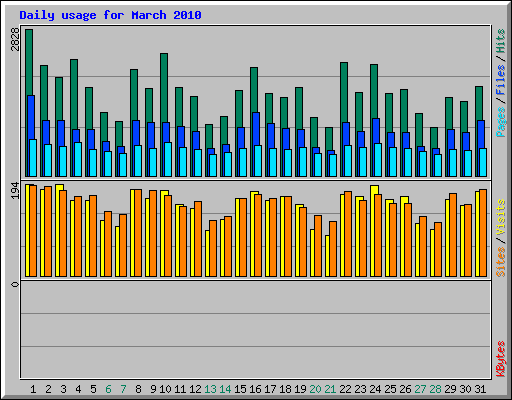Select the green Hits bar for day 16
Screen dimensions: 512x400
pos(254,90)
